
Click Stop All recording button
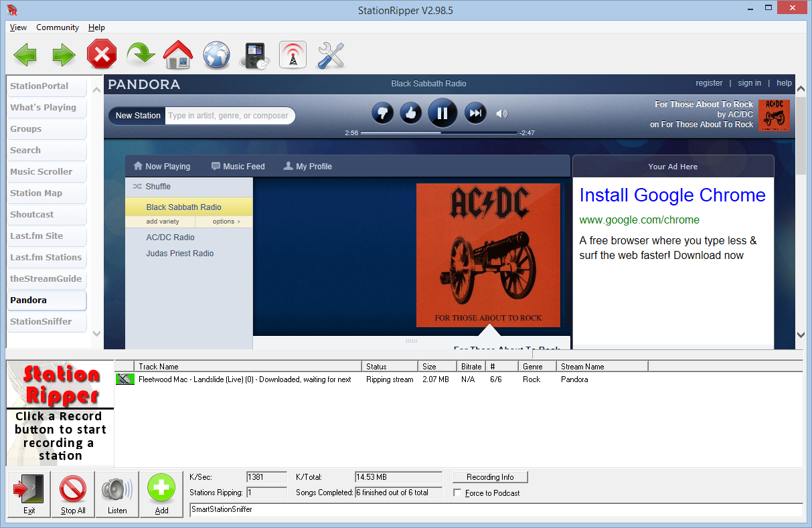click(x=73, y=495)
